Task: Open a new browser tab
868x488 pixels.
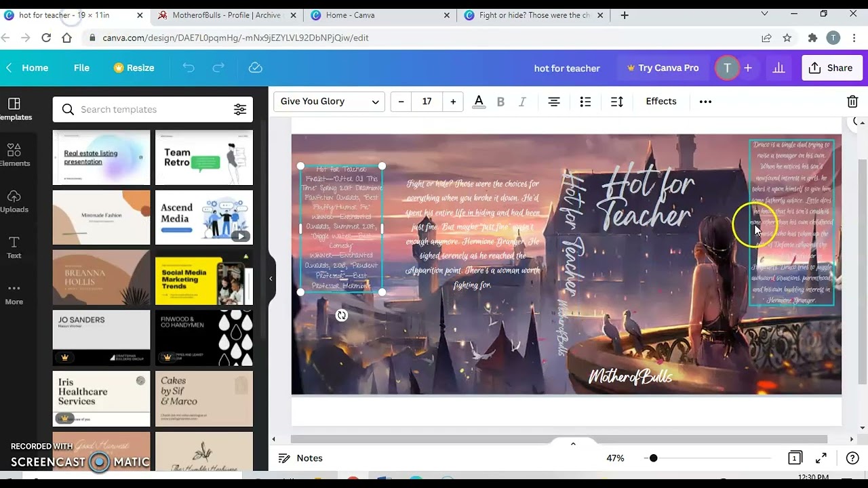Action: coord(625,15)
